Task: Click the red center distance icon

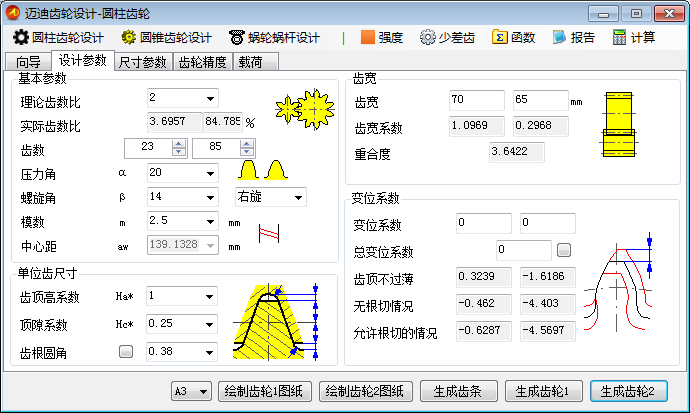Action: [x=269, y=234]
